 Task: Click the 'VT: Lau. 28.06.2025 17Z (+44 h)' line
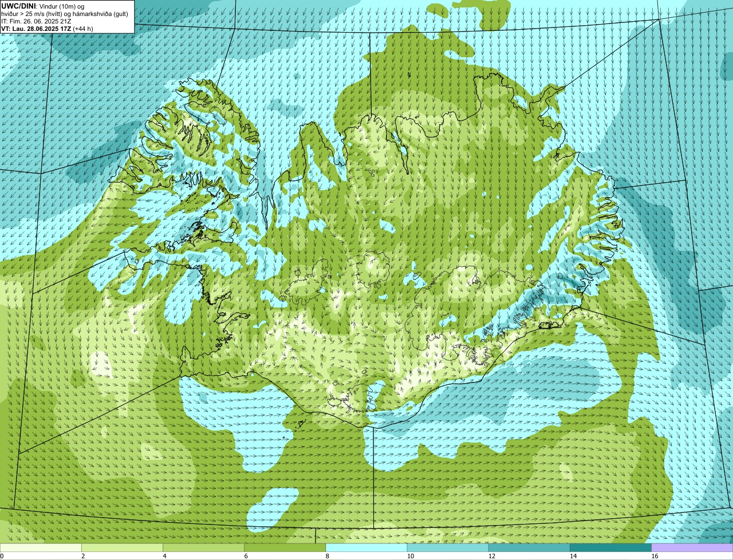click(47, 29)
